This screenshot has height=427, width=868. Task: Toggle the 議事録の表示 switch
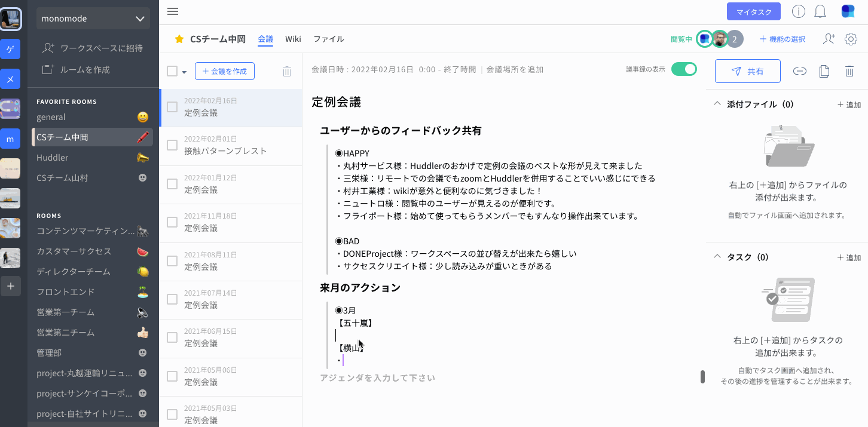[684, 69]
